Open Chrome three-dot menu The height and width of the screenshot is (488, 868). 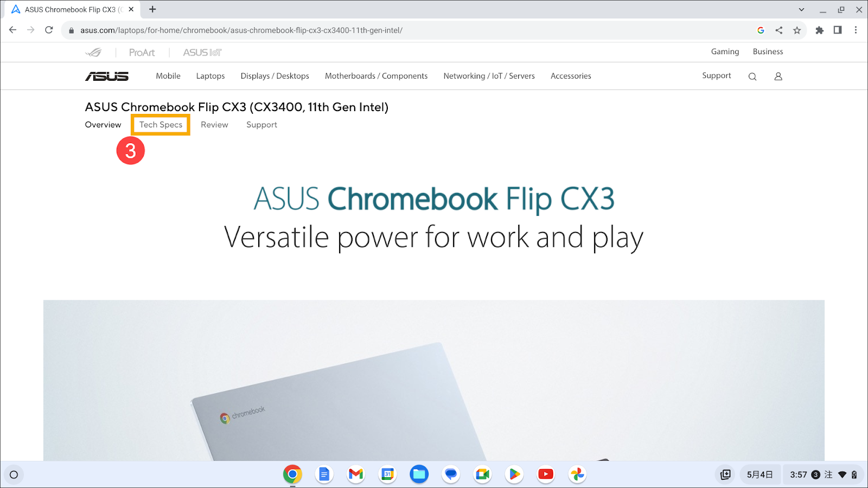click(x=856, y=30)
